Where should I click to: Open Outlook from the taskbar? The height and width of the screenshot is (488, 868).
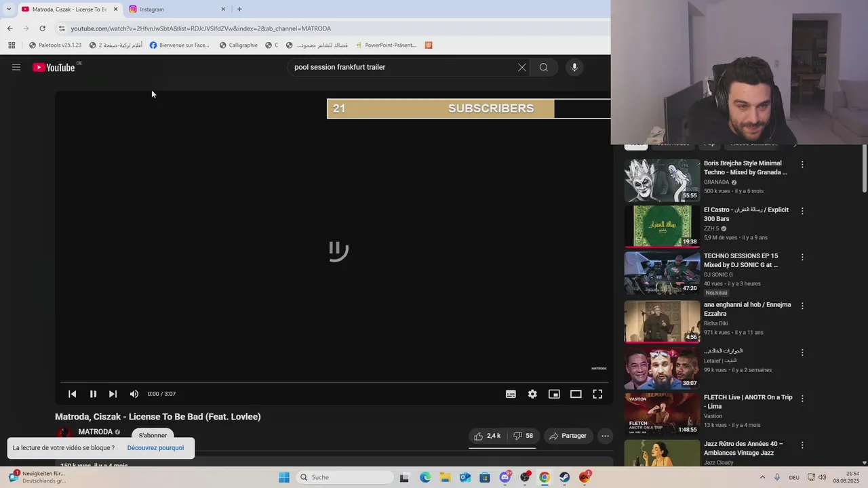(465, 477)
